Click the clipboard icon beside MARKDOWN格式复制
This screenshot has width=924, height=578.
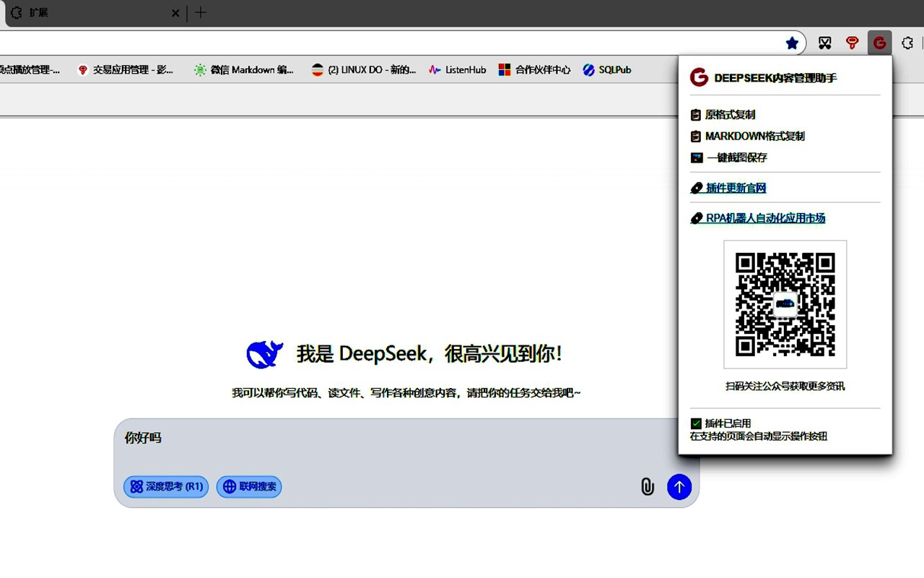point(696,136)
